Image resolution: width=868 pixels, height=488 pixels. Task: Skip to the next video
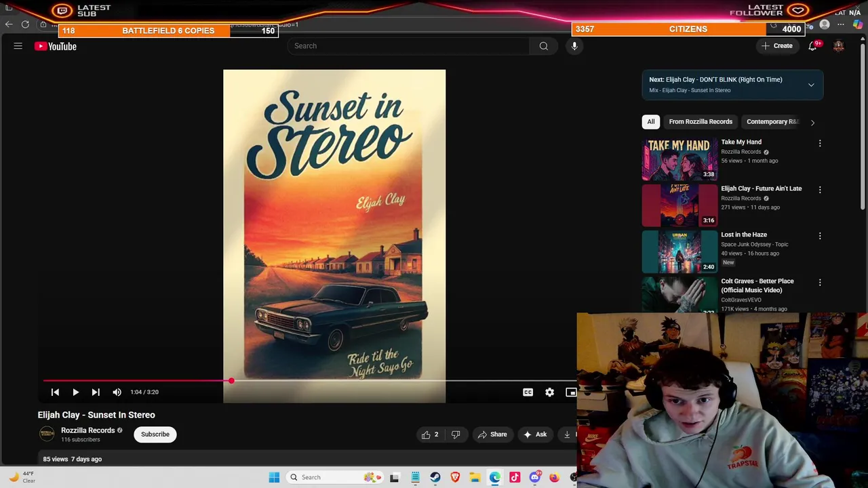point(96,392)
